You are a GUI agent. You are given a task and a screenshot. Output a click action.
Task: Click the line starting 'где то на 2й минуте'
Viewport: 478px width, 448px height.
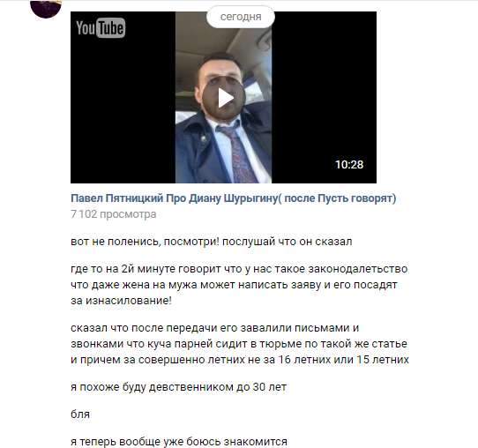coord(239,269)
